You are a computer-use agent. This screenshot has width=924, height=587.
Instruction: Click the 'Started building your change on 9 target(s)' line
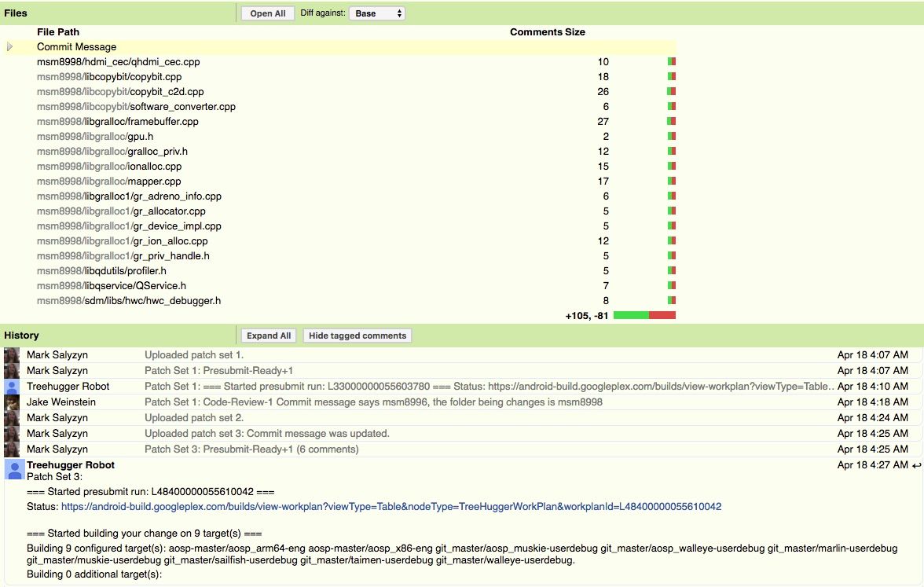point(145,534)
